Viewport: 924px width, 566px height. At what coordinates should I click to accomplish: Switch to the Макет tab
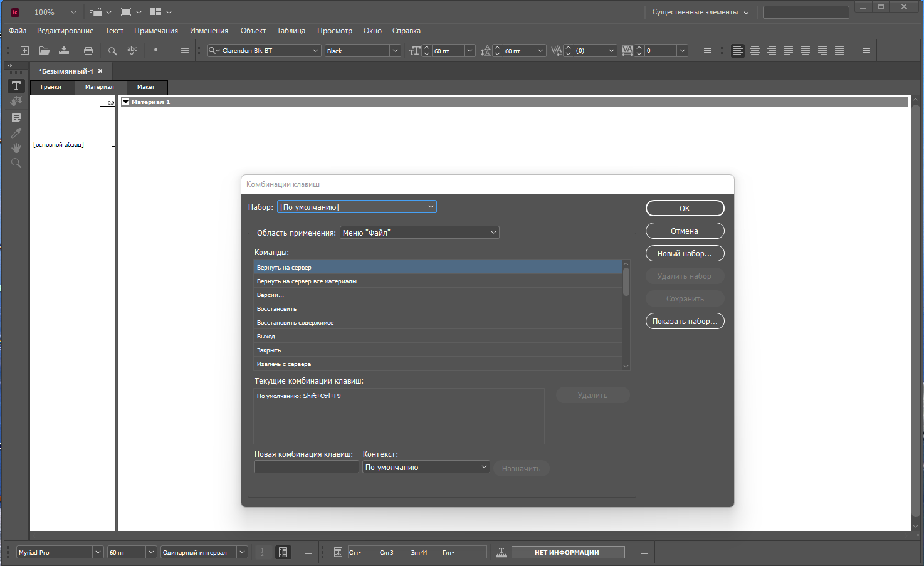(x=146, y=87)
